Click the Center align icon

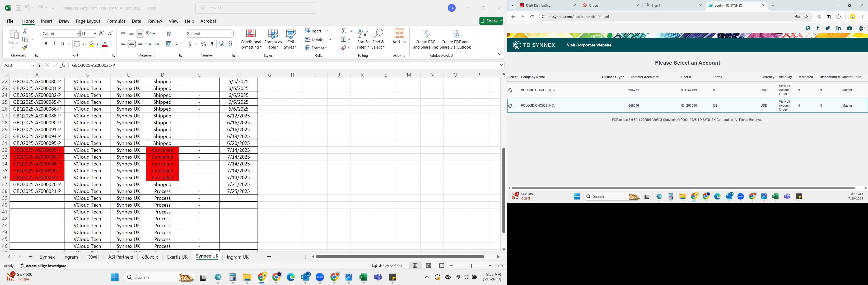pos(131,44)
